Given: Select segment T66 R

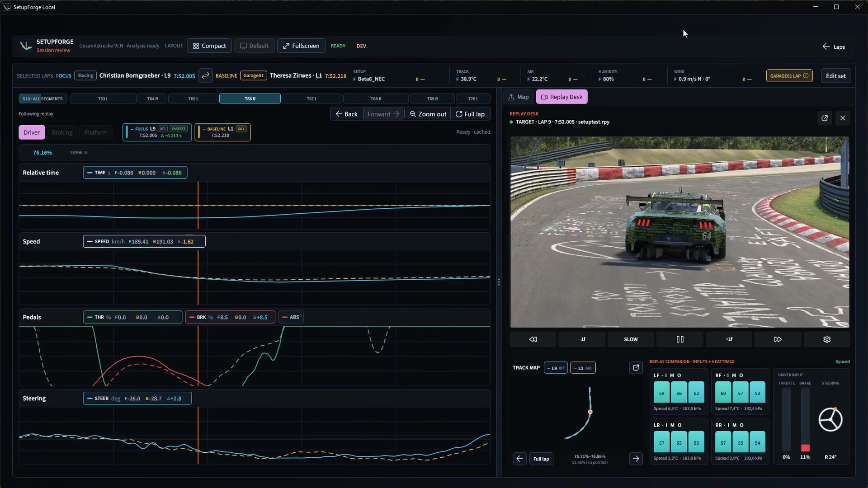Looking at the screenshot, I should [250, 99].
